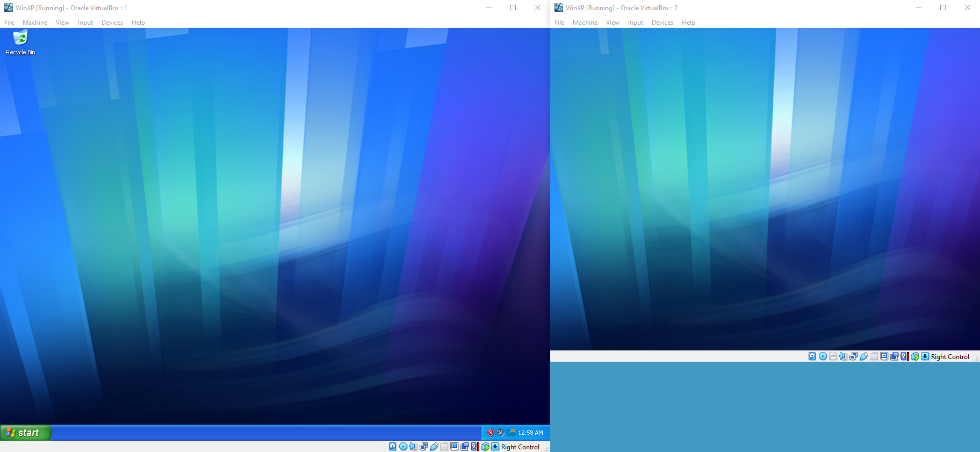The width and height of the screenshot is (980, 452).
Task: Click mouse integration indicator in window 2 status bar
Action: [915, 356]
